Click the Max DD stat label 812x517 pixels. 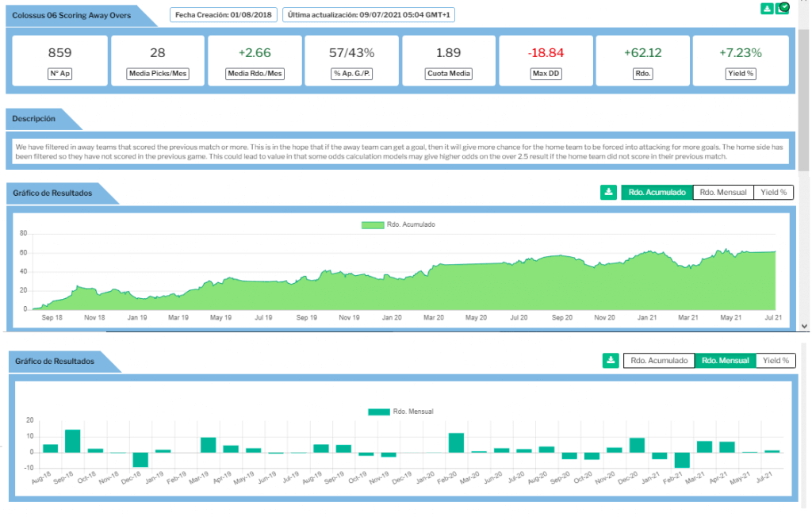(x=546, y=74)
